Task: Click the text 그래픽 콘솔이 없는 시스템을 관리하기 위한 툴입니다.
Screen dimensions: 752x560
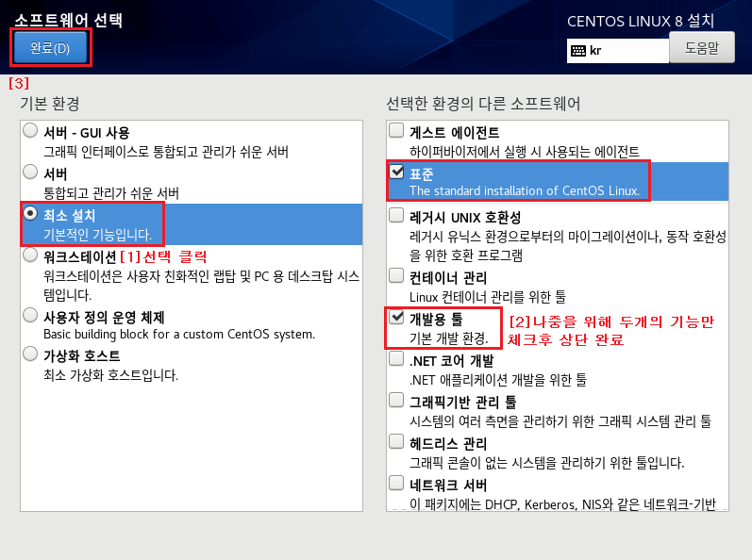Action: point(546,463)
